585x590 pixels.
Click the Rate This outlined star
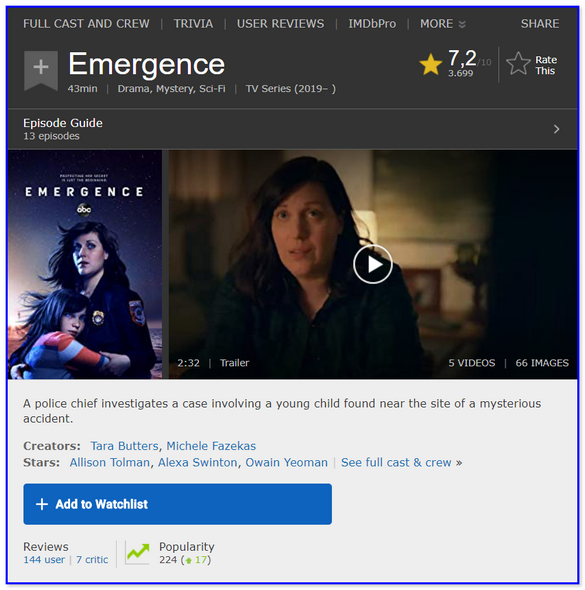[x=518, y=64]
